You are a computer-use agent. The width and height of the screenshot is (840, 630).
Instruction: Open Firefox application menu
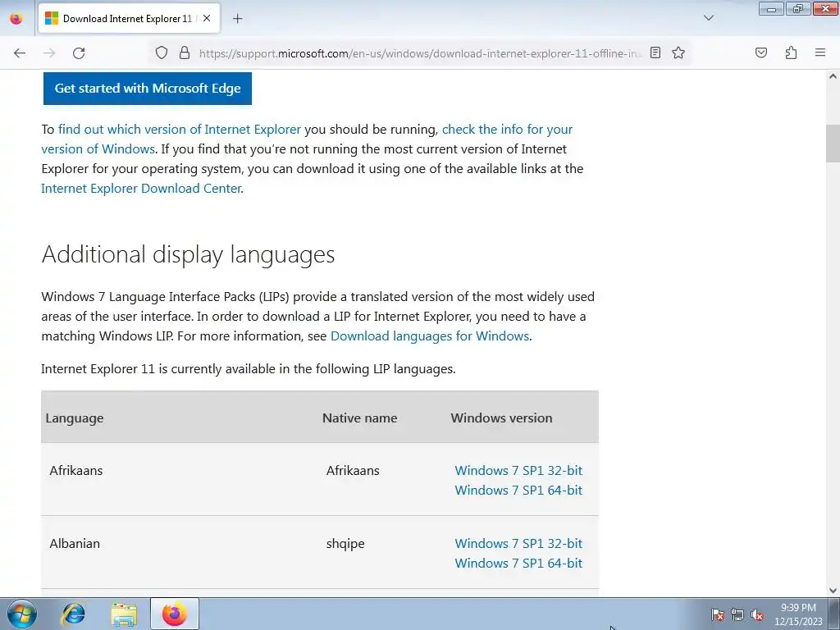pyautogui.click(x=820, y=52)
